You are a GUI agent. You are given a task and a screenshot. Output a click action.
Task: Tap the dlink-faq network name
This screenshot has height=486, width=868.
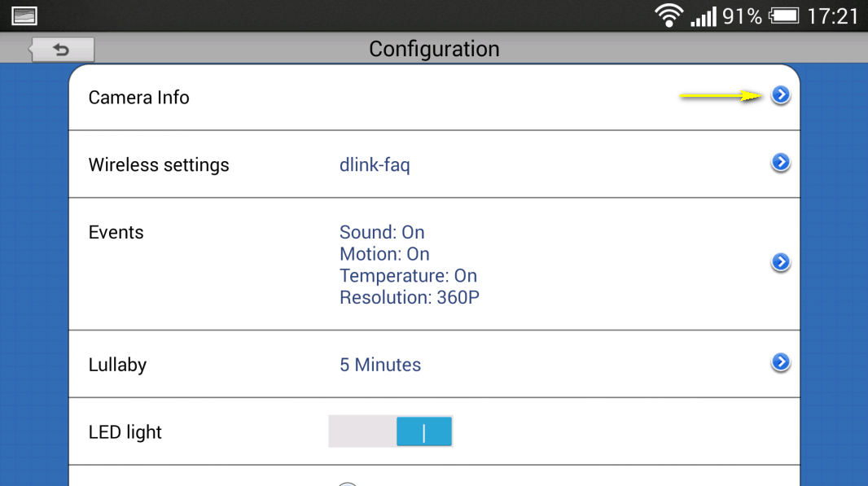[x=375, y=165]
